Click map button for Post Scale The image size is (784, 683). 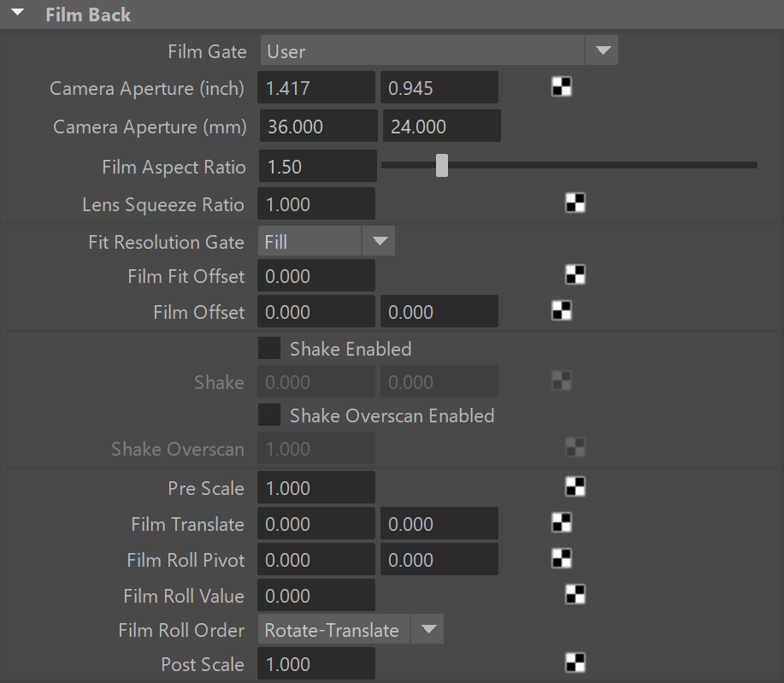pyautogui.click(x=575, y=663)
